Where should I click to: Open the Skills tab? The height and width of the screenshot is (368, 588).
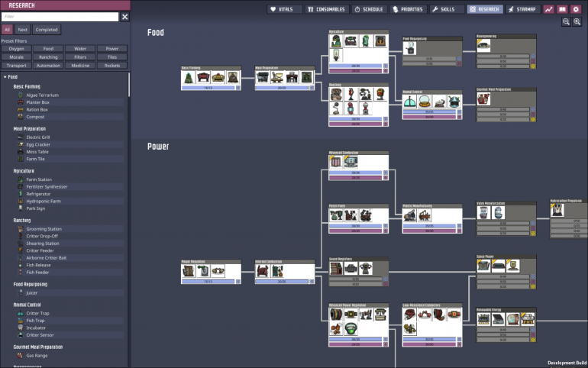click(446, 9)
